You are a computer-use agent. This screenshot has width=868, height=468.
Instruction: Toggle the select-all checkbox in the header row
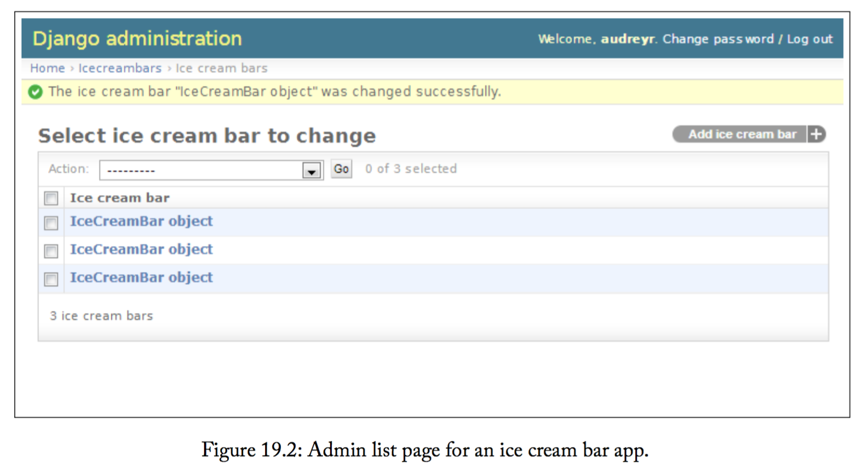pos(51,198)
